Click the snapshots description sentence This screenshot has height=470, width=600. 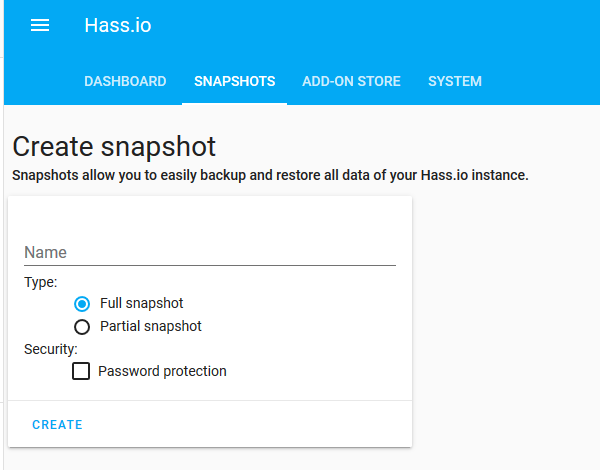pyautogui.click(x=270, y=175)
